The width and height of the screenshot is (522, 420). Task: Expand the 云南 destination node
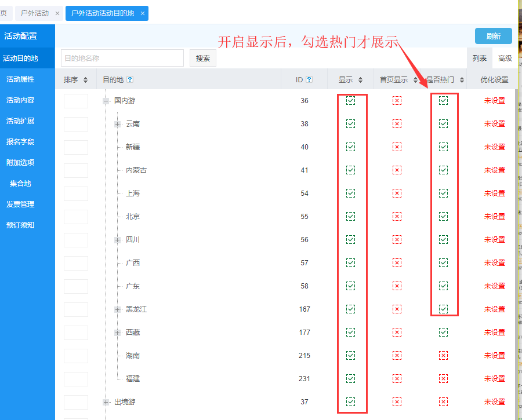pos(118,124)
